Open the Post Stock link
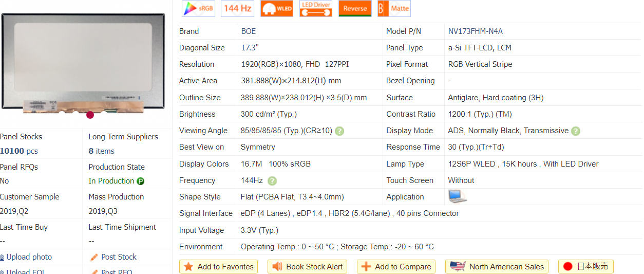 click(119, 257)
